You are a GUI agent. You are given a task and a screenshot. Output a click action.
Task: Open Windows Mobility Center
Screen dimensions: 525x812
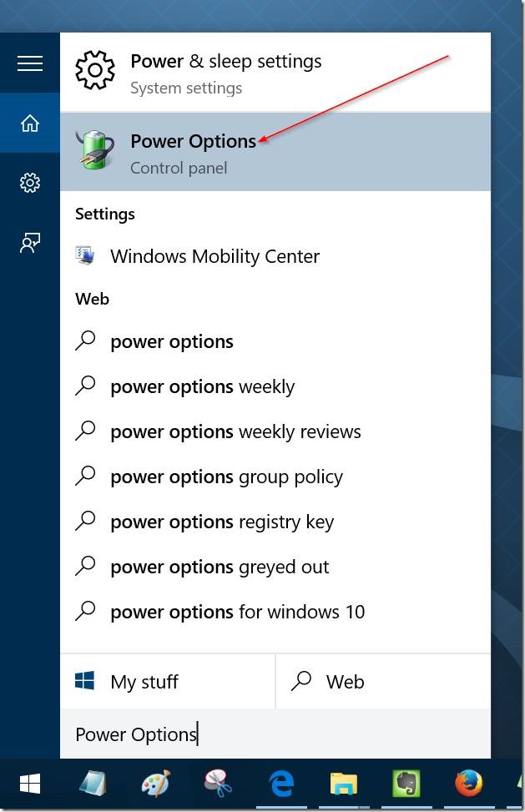215,256
